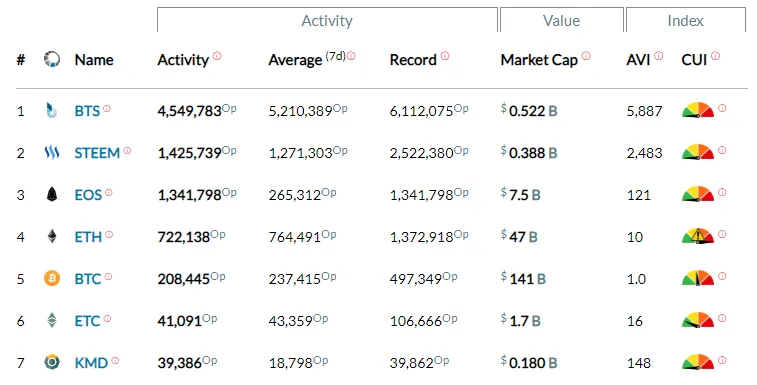Sort table by Market Cap column

click(x=539, y=60)
